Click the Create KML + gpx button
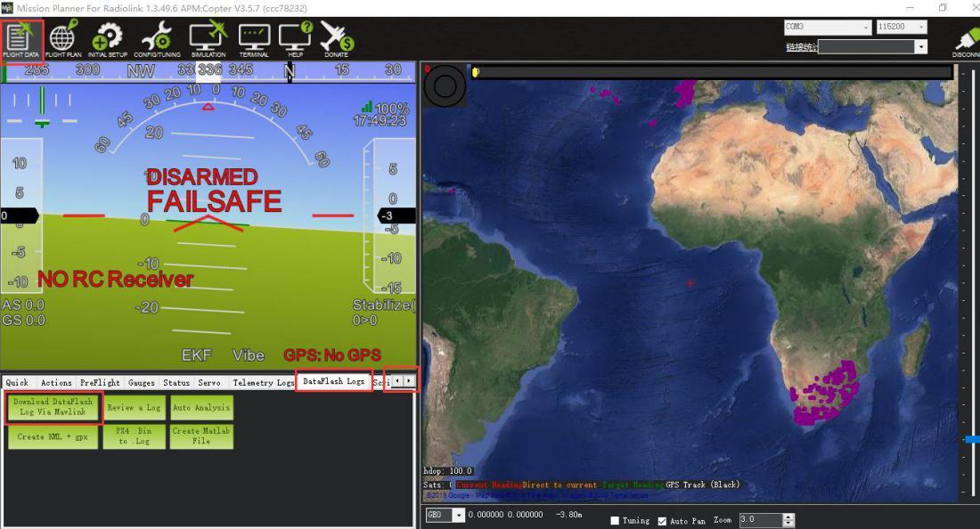This screenshot has width=980, height=529. click(x=53, y=436)
